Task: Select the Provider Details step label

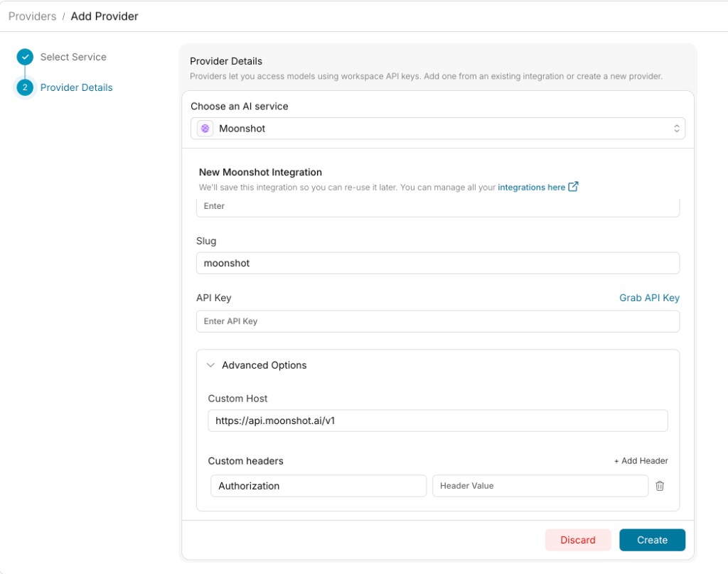Action: [77, 87]
